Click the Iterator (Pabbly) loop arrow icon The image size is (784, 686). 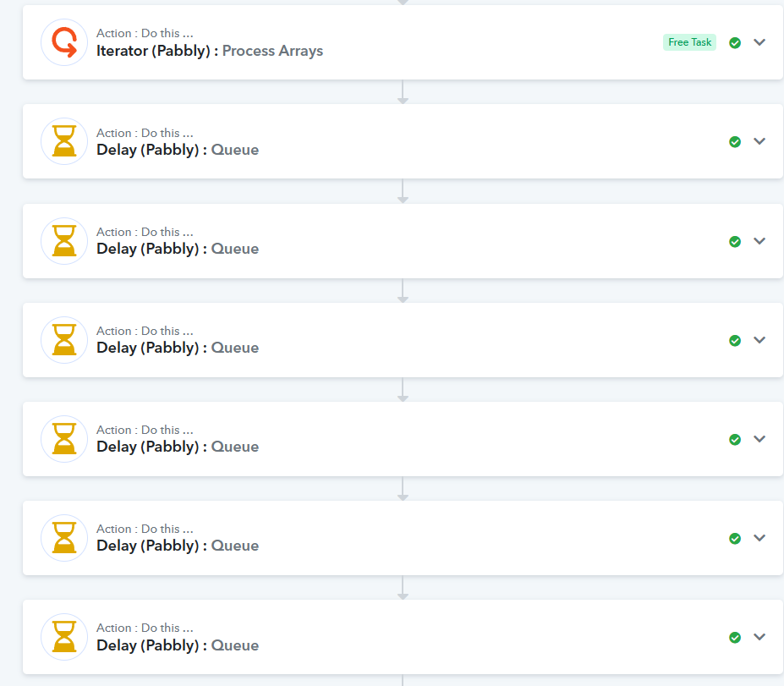(x=64, y=42)
